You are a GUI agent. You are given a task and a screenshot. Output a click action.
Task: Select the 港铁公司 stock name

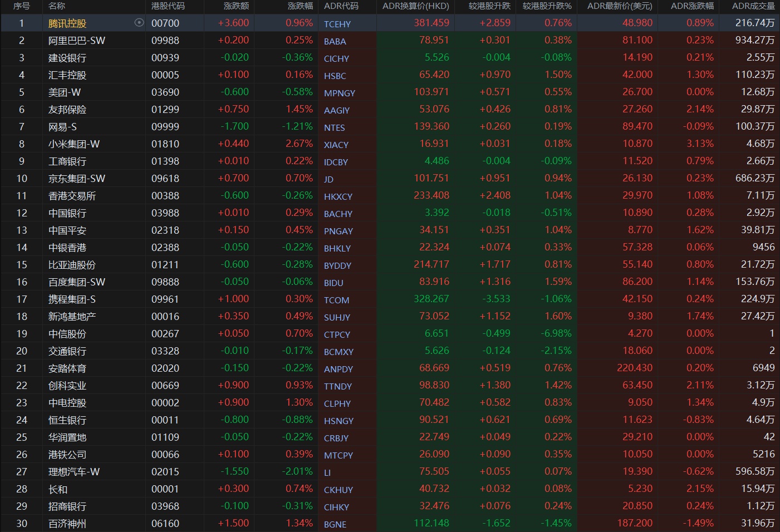click(67, 455)
